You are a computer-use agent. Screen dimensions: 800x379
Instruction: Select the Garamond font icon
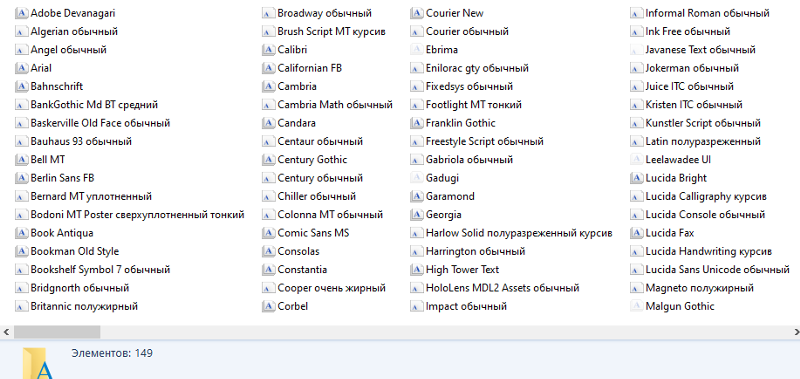417,196
